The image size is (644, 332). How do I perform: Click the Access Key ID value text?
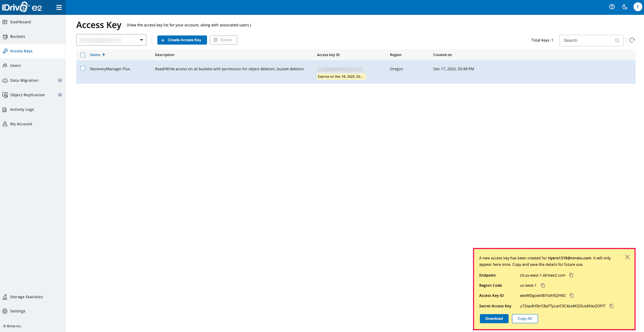[543, 296]
